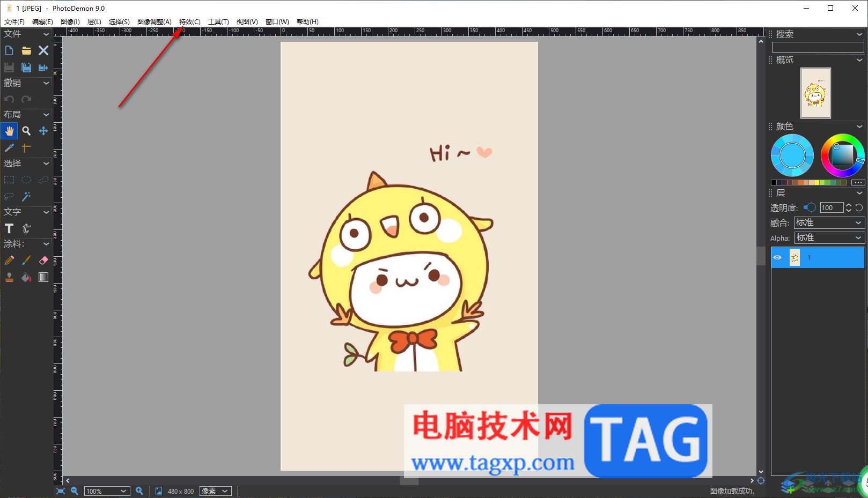This screenshot has width=868, height=498.
Task: Collapse the 概览 panel
Action: (x=859, y=60)
